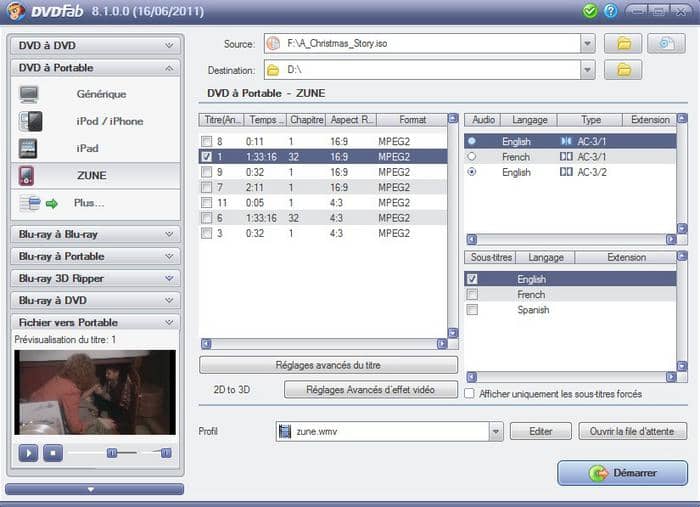Start conversion with Démarrer button
The height and width of the screenshot is (507, 700).
tap(622, 473)
